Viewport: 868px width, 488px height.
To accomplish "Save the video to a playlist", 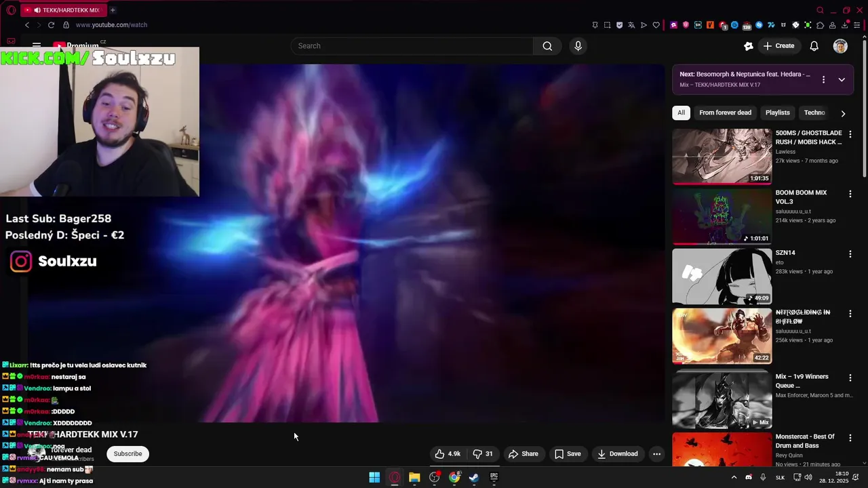I will [x=568, y=454].
